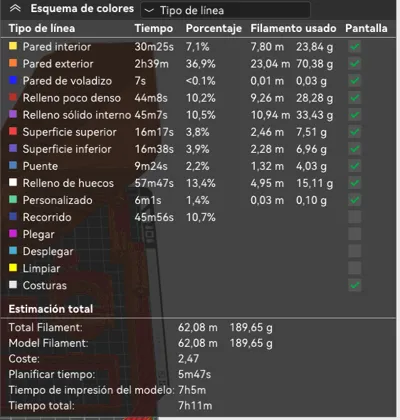This screenshot has width=400, height=420.
Task: Enable the Limpiar display checkbox
Action: coord(355,268)
